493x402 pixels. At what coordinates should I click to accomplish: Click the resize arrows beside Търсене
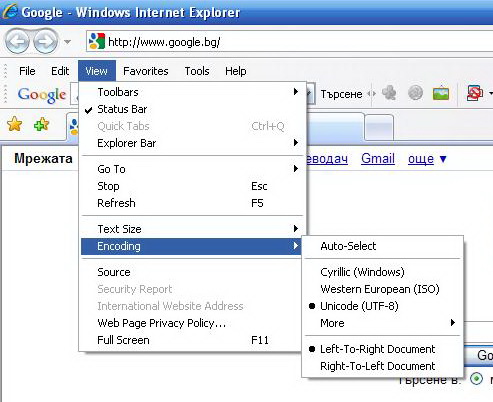(372, 94)
